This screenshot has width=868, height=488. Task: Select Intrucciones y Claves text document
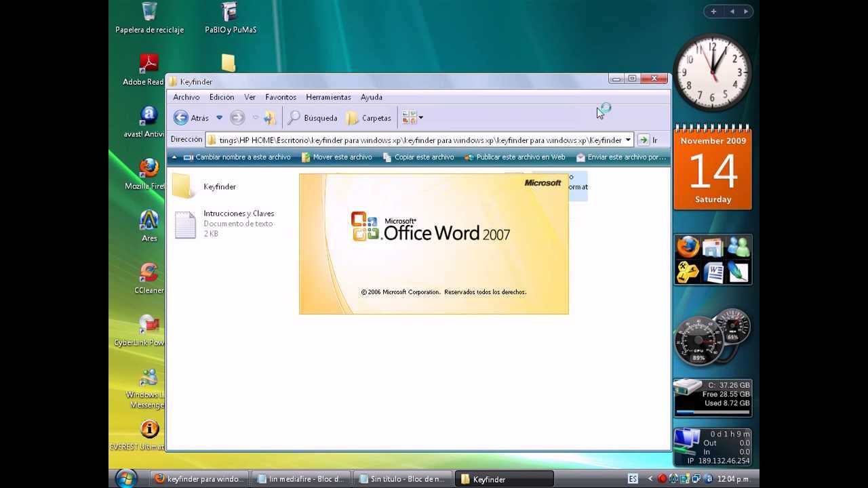tap(224, 223)
